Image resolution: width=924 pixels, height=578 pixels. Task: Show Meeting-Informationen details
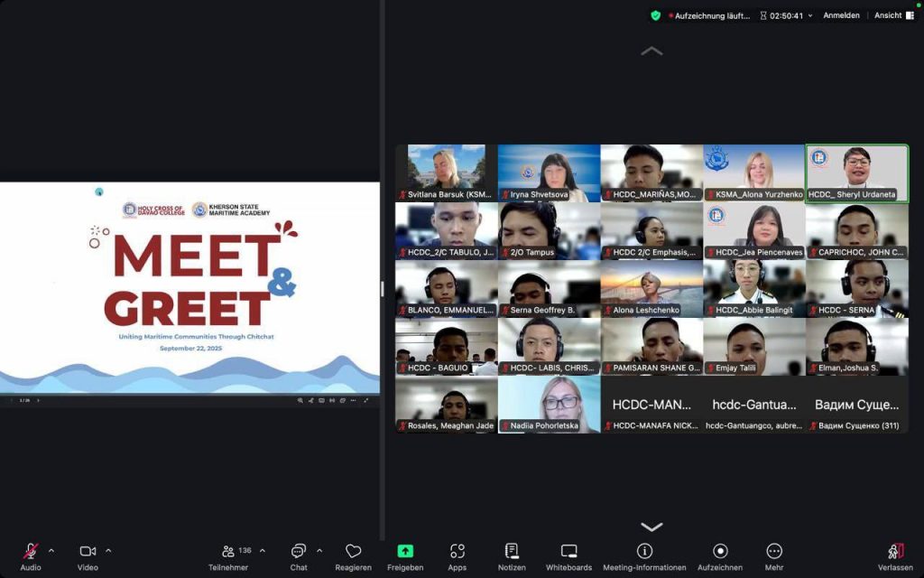(644, 552)
